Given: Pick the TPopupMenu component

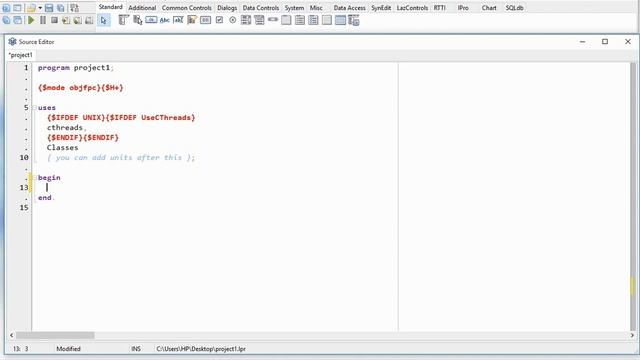Looking at the screenshot, I should pyautogui.click(x=138, y=20).
